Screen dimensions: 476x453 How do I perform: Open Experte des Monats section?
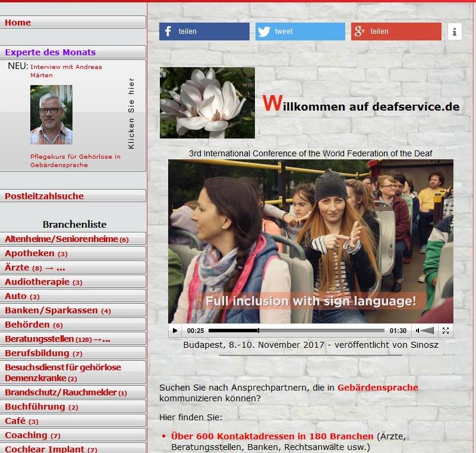pyautogui.click(x=72, y=52)
